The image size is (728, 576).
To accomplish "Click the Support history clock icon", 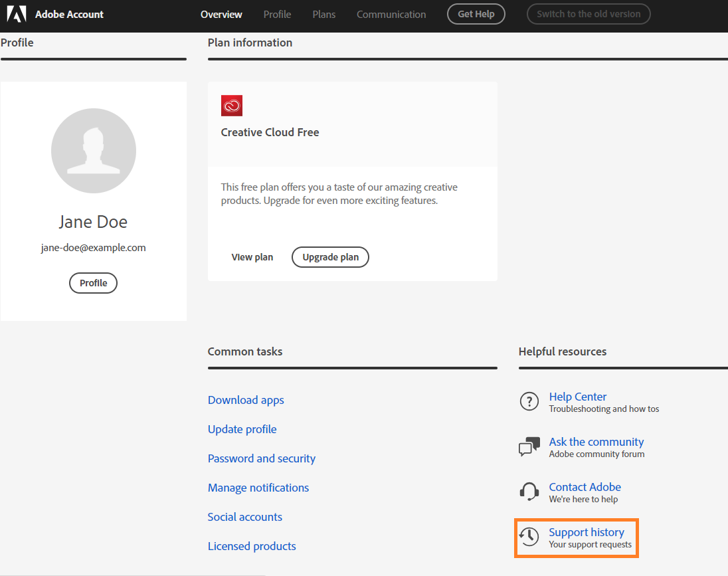I will pos(529,537).
